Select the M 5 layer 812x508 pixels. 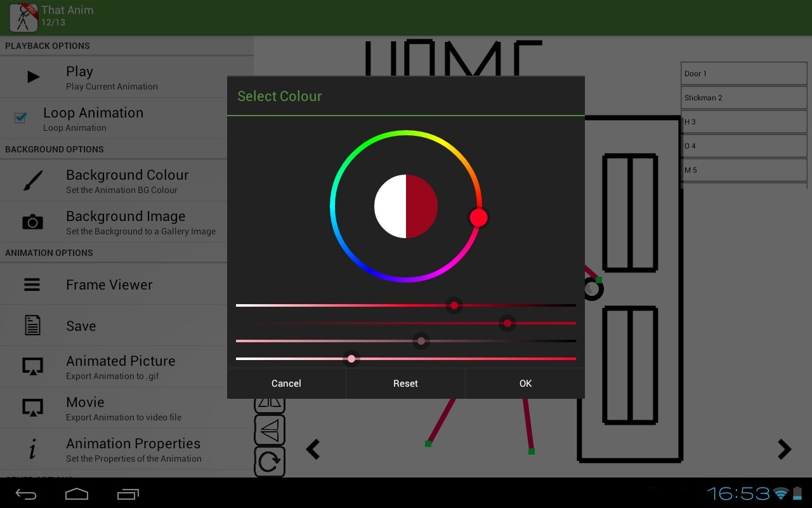click(743, 170)
